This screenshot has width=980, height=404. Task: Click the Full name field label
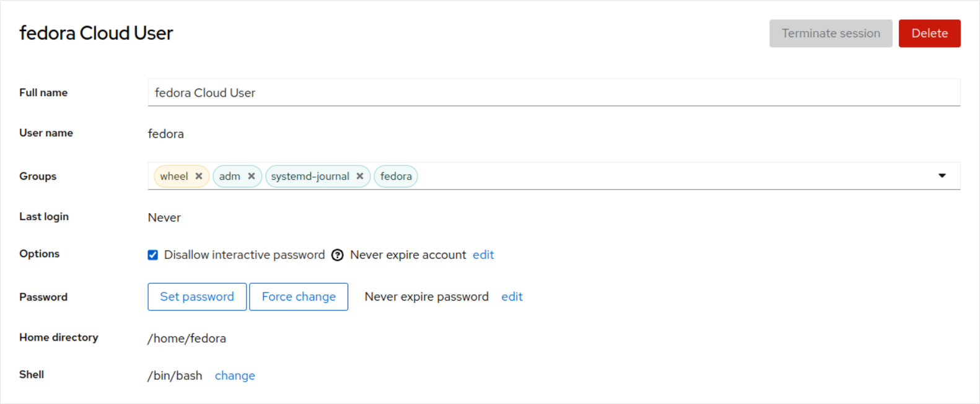[x=43, y=92]
